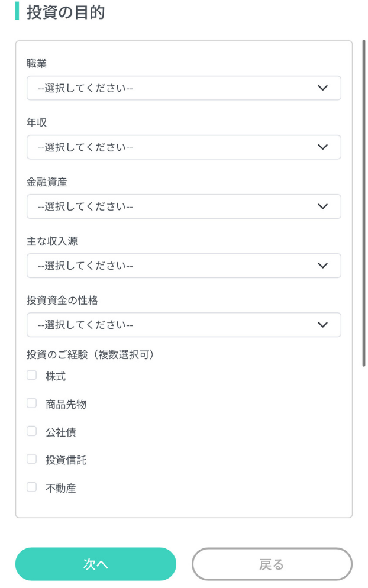Click the chevron arrow in 職業 field
This screenshot has height=588, width=368.
pos(322,88)
